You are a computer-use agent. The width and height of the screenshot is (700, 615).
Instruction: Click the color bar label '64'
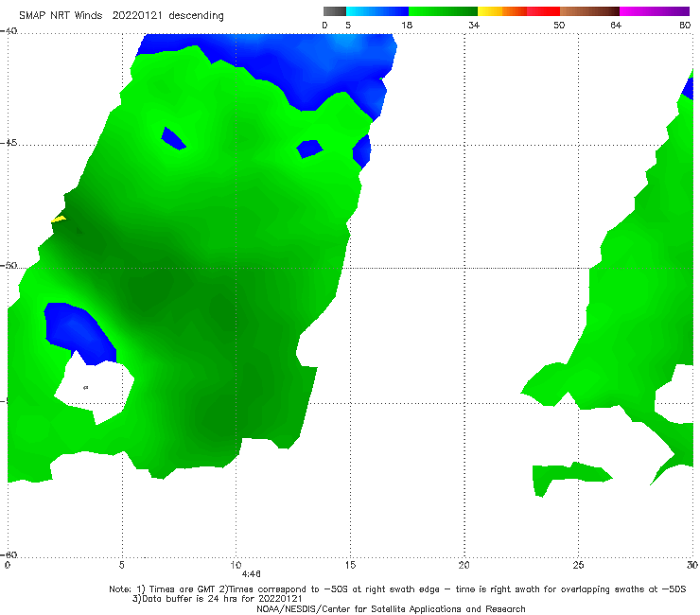pos(616,25)
